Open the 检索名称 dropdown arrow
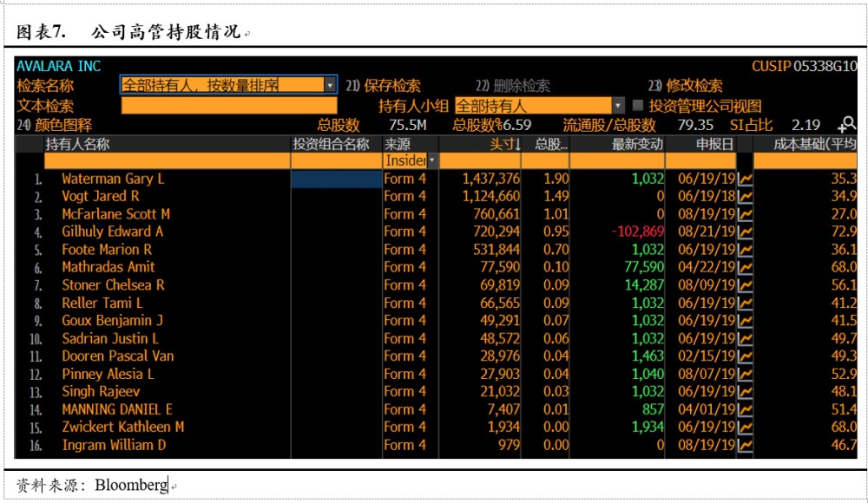 point(330,85)
